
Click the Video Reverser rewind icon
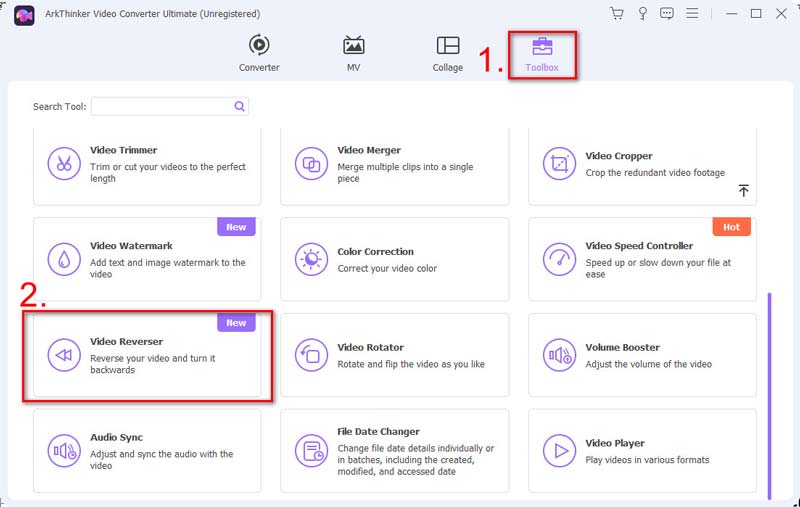pyautogui.click(x=64, y=355)
